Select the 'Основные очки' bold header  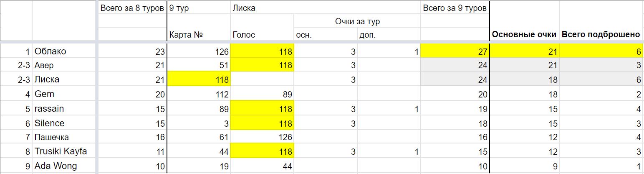[524, 35]
